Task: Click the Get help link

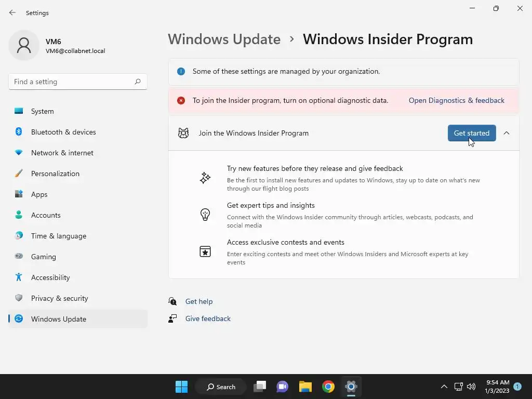Action: 199,301
